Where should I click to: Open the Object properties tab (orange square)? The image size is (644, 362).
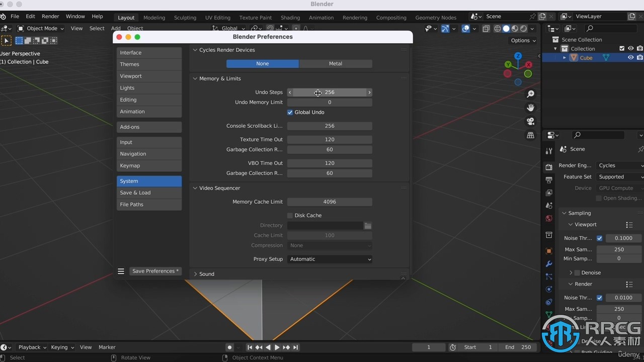(x=549, y=251)
